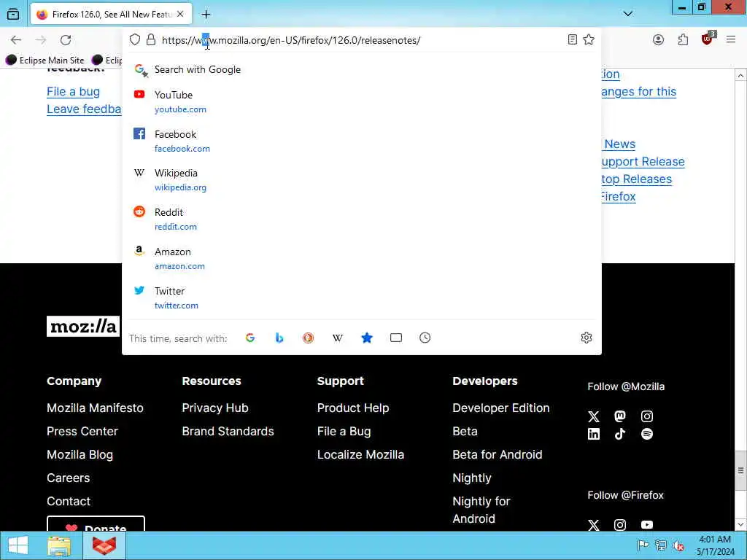This screenshot has height=560, width=747.
Task: Open the list all tabs dropdown
Action: [628, 14]
